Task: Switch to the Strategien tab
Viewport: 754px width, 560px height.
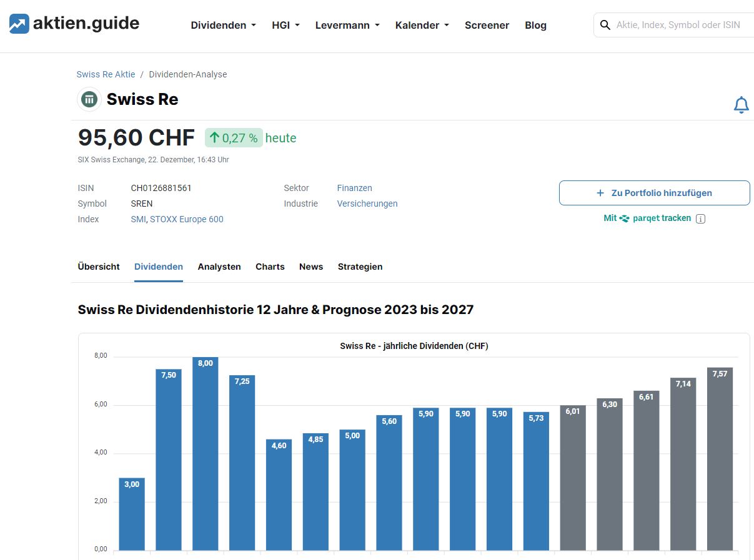Action: coord(360,267)
